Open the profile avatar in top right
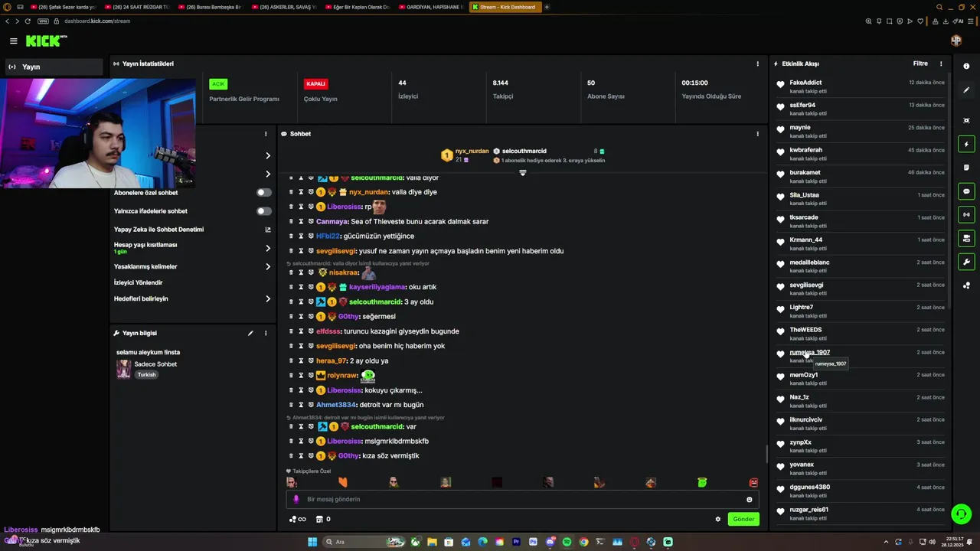This screenshot has height=551, width=980. coord(956,41)
